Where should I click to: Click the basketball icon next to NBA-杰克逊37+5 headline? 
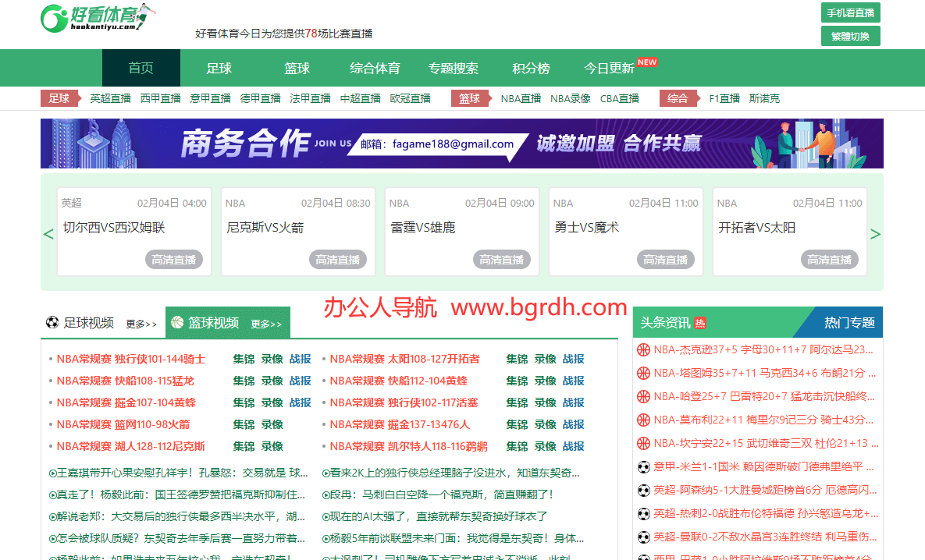point(644,349)
